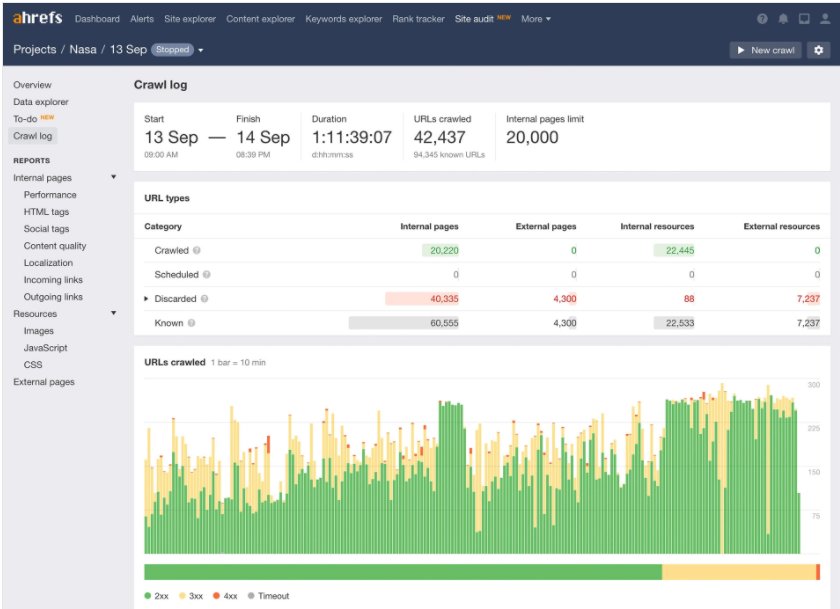
Task: Open the inbox messages icon
Action: (x=803, y=19)
